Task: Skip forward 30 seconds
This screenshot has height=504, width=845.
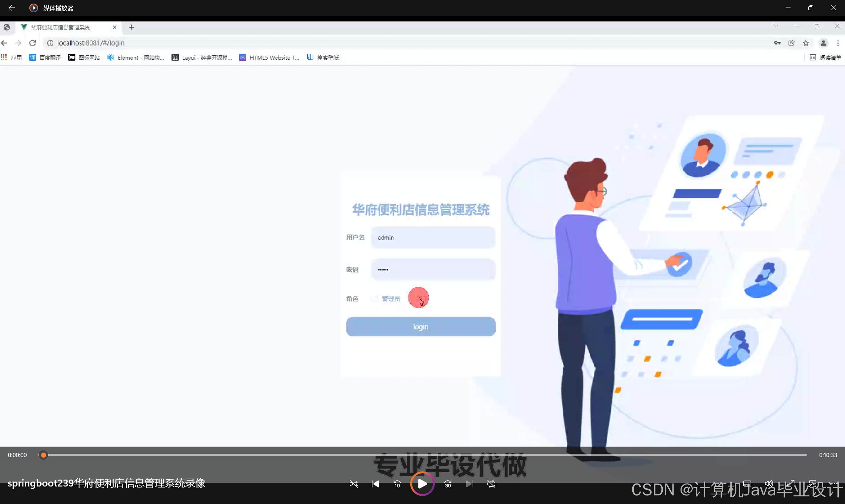Action: (x=448, y=484)
